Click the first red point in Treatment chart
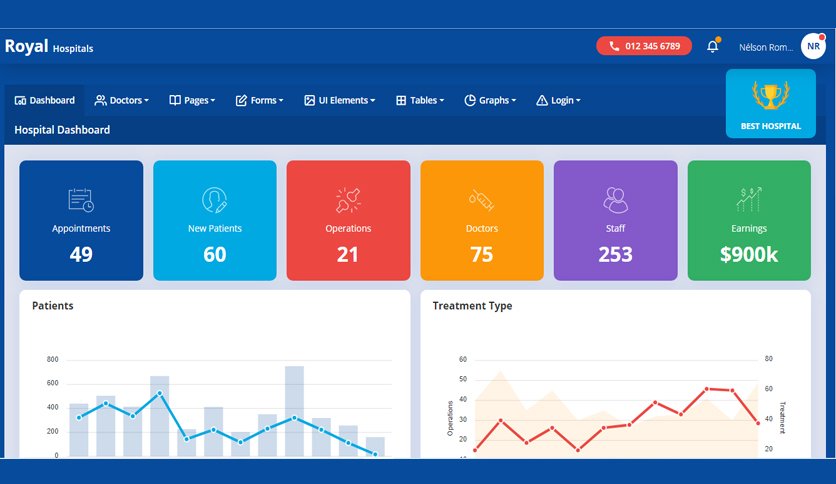Viewport: 836px width, 484px height. click(475, 450)
